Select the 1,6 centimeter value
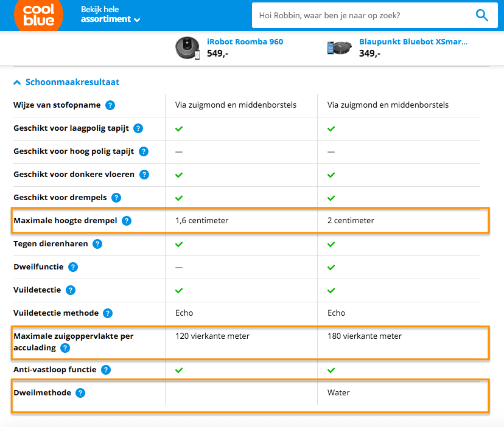This screenshot has width=504, height=427. (x=202, y=220)
